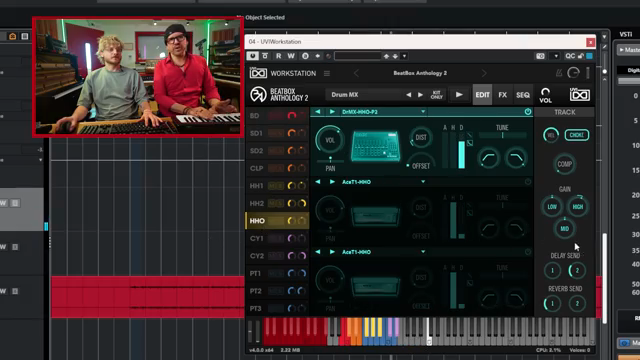Click the Track panel VEL knob
This screenshot has height=360, width=640.
point(551,135)
